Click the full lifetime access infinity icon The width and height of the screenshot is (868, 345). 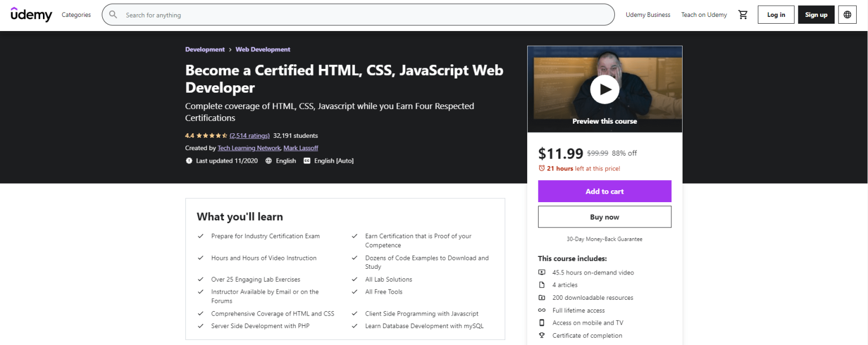click(x=542, y=310)
